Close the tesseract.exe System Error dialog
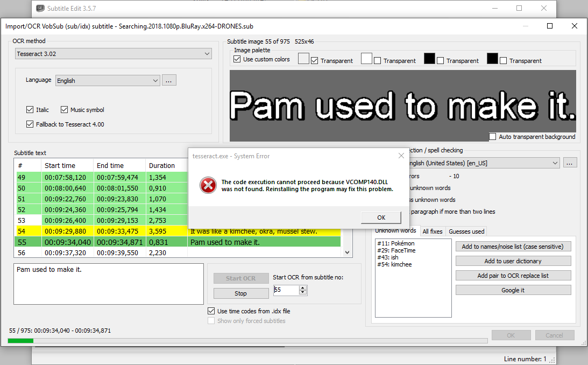 coord(401,156)
